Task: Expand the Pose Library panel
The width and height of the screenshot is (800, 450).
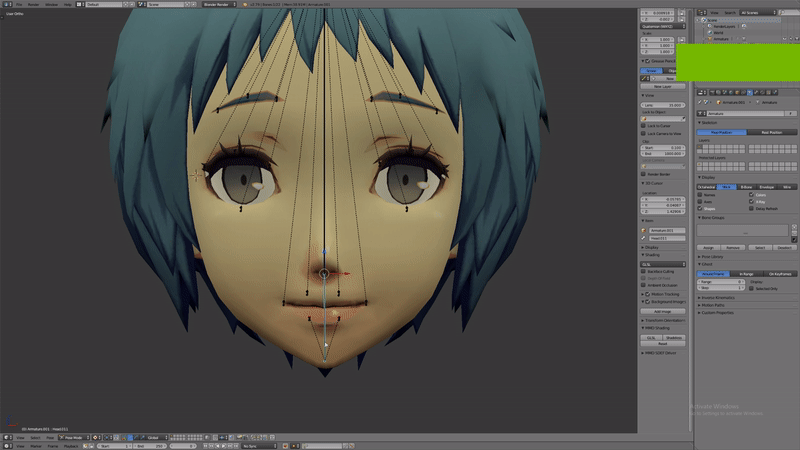Action: coord(711,257)
